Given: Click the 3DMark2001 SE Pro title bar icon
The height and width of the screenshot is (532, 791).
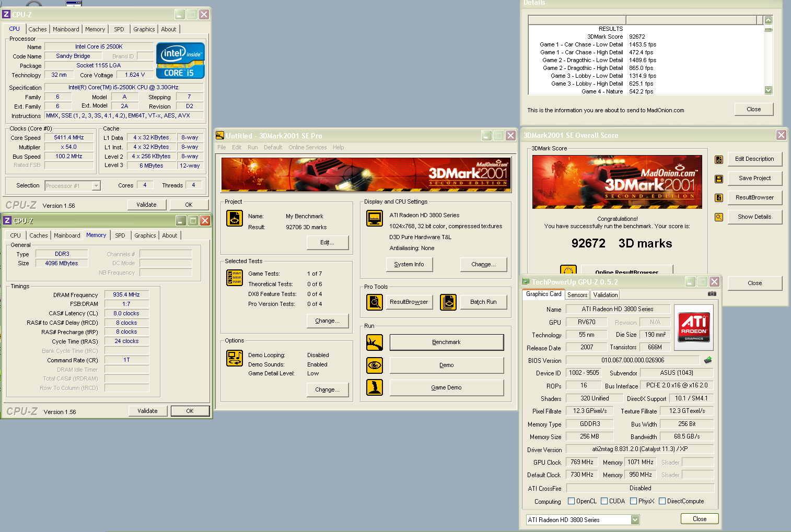Looking at the screenshot, I should [x=220, y=136].
